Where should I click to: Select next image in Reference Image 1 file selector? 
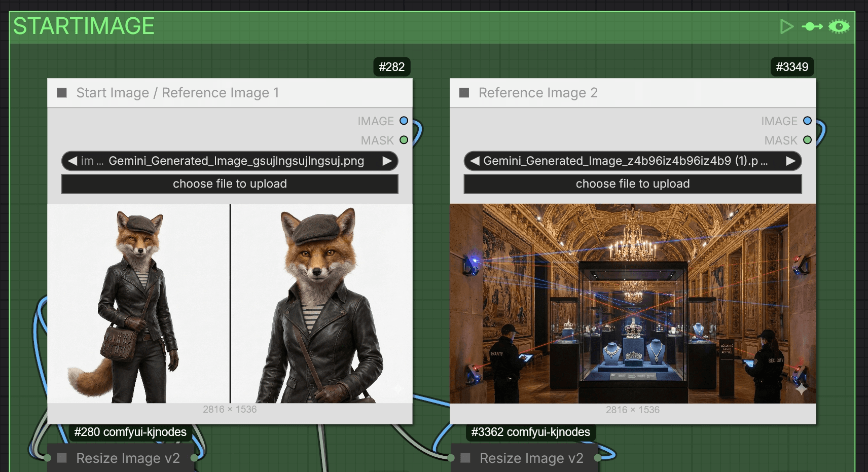(387, 161)
